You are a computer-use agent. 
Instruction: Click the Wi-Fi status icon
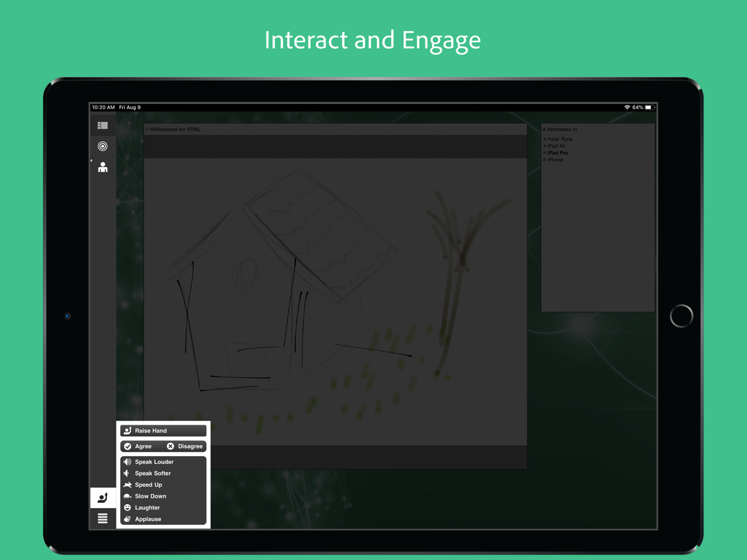click(627, 107)
